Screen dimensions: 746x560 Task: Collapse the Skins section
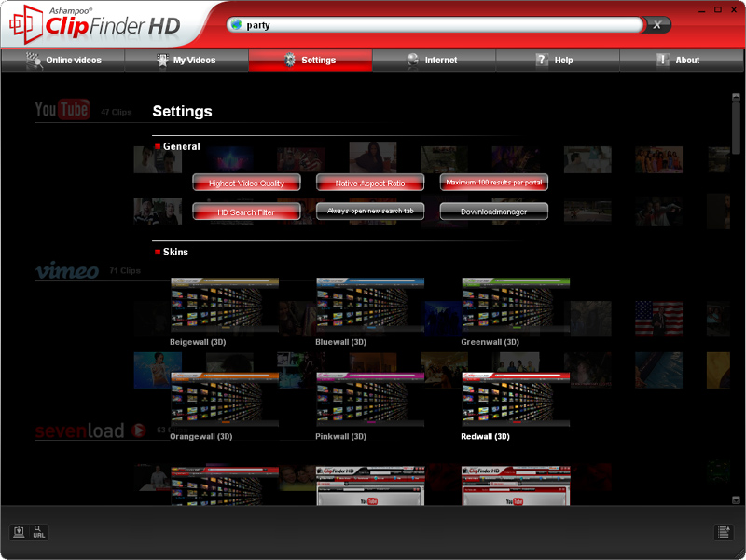tap(156, 252)
